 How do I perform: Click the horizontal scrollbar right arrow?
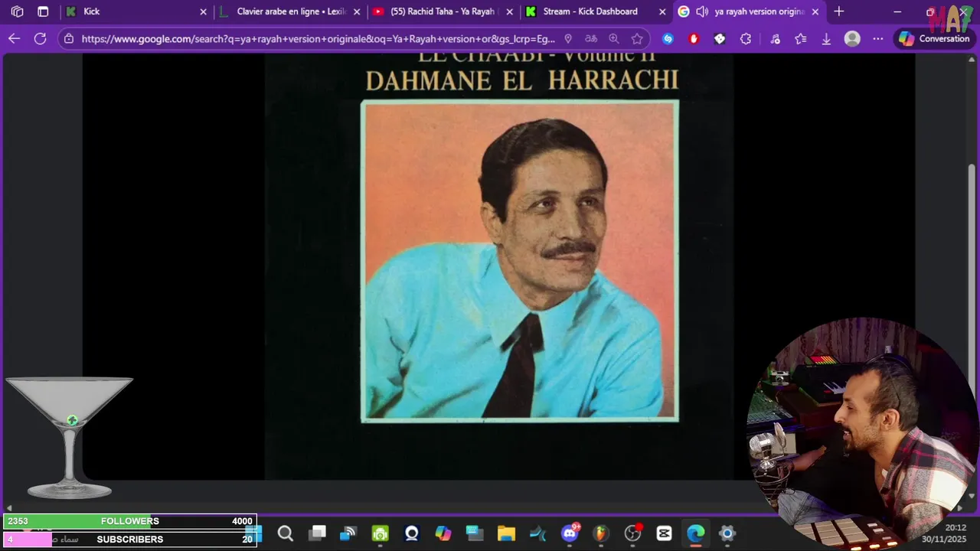coord(960,507)
